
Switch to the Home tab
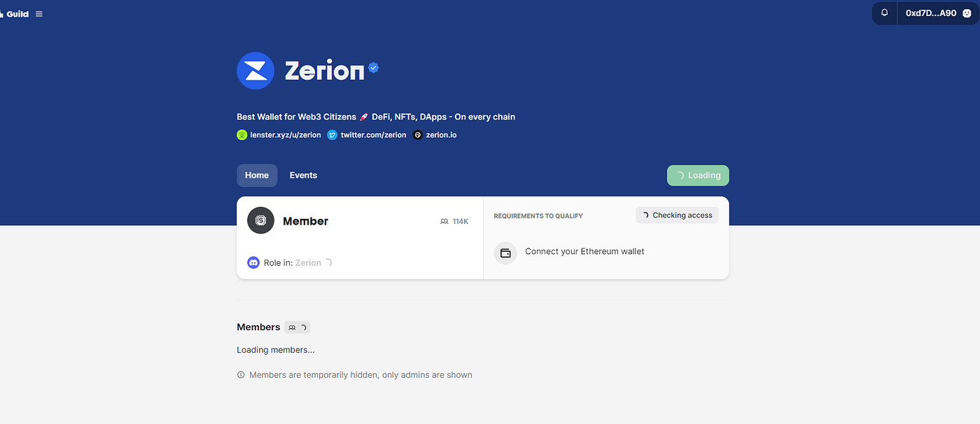(257, 176)
